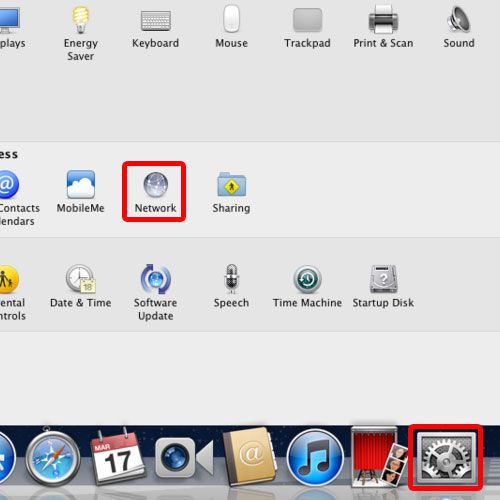Open the Energy Saver preference pane
Viewport: 500px width, 500px height.
pos(81,33)
